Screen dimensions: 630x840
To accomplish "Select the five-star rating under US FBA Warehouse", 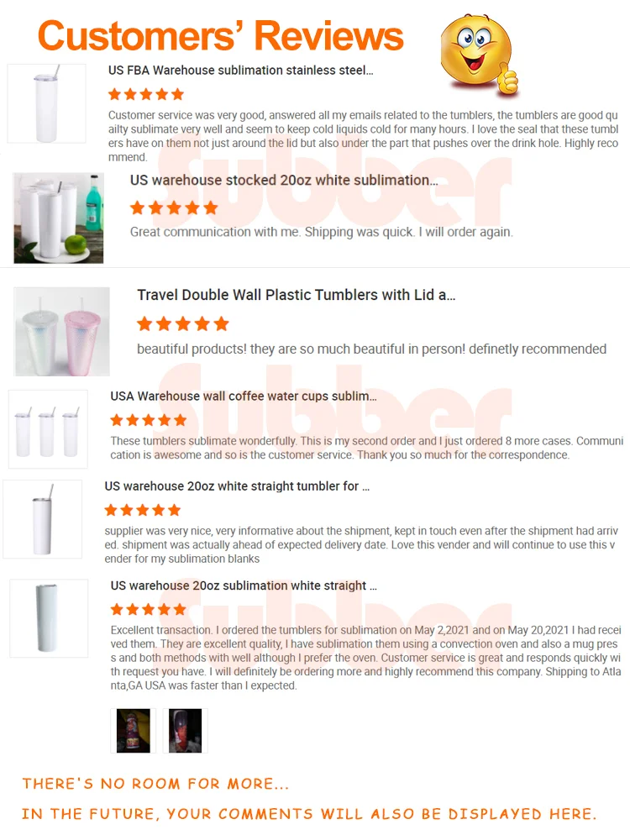I will tap(145, 95).
